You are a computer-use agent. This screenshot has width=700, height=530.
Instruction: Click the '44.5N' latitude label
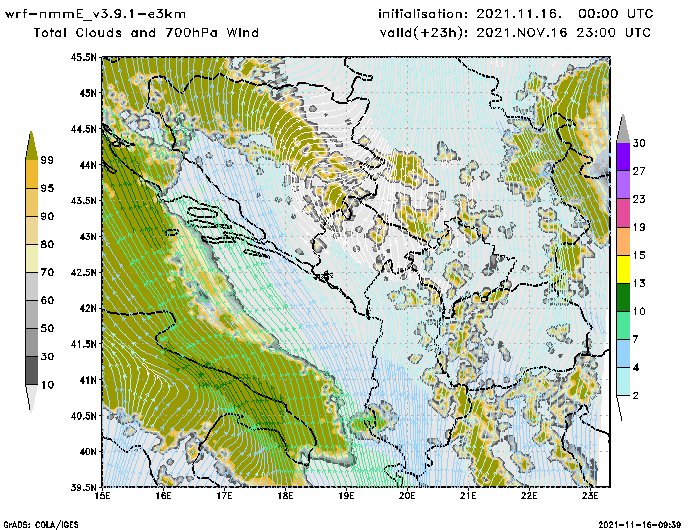click(83, 129)
